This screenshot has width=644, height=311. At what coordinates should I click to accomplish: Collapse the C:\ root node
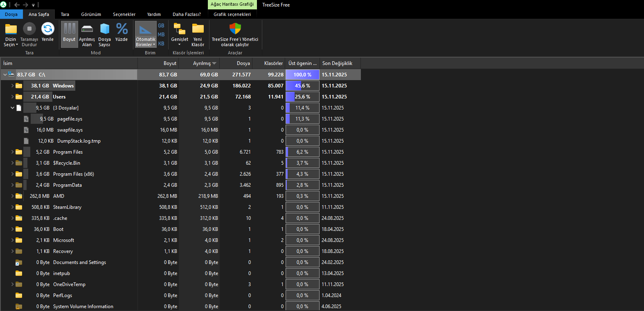pos(5,75)
